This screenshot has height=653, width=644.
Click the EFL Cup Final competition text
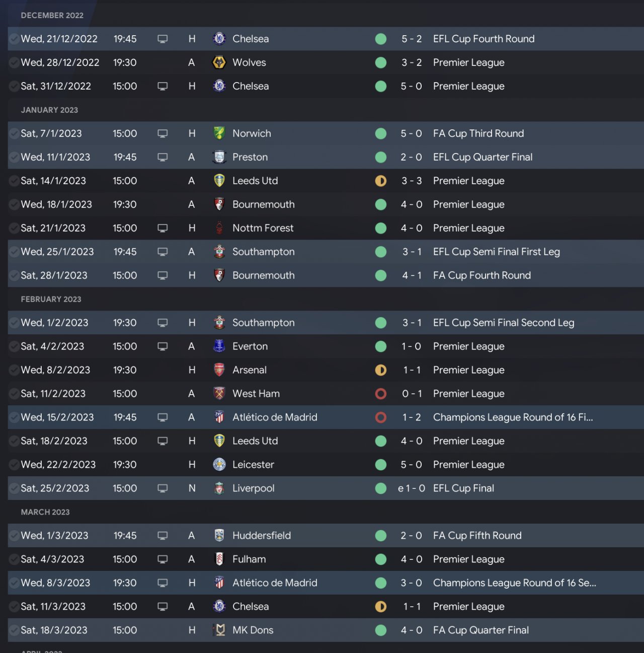[x=463, y=488]
